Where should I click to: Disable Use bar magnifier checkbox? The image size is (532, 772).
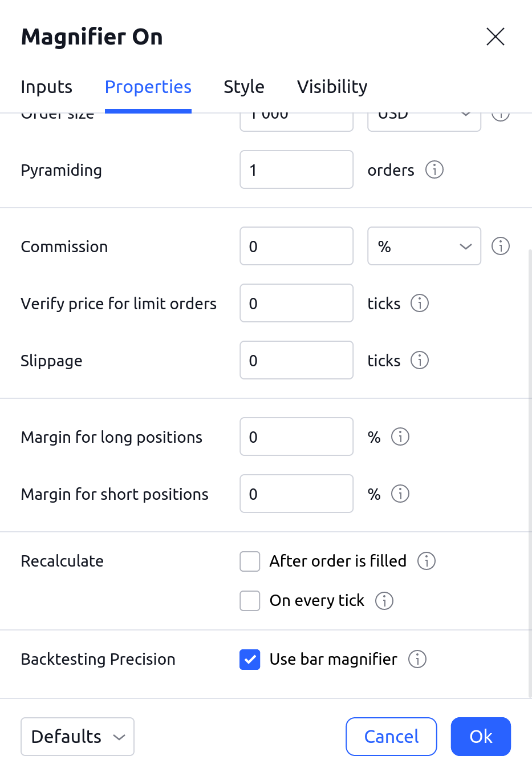(250, 660)
